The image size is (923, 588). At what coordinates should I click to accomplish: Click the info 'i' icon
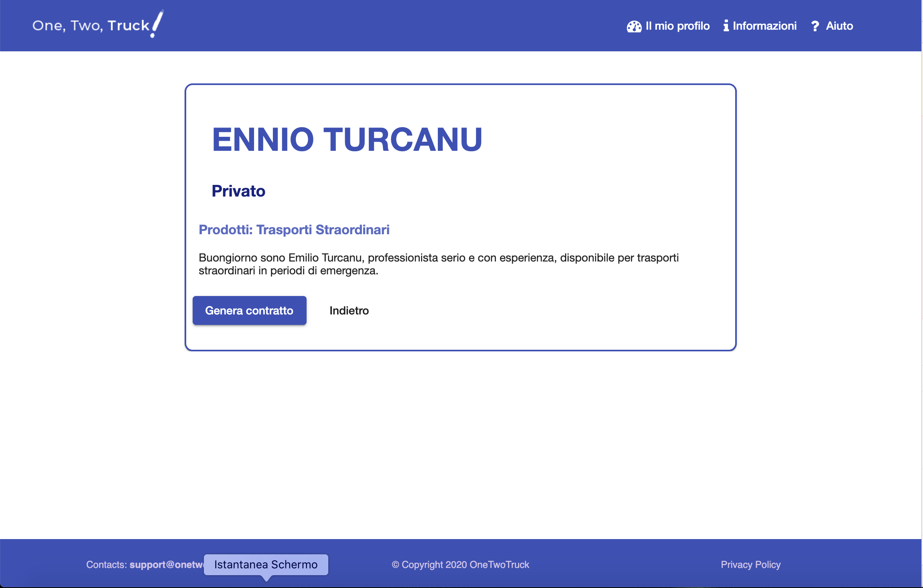[726, 26]
